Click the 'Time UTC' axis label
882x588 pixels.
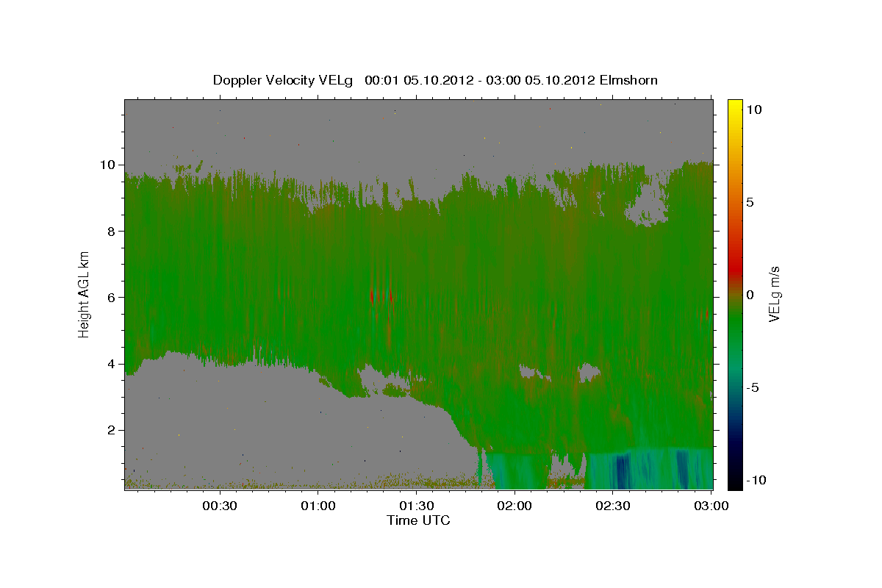pyautogui.click(x=418, y=520)
